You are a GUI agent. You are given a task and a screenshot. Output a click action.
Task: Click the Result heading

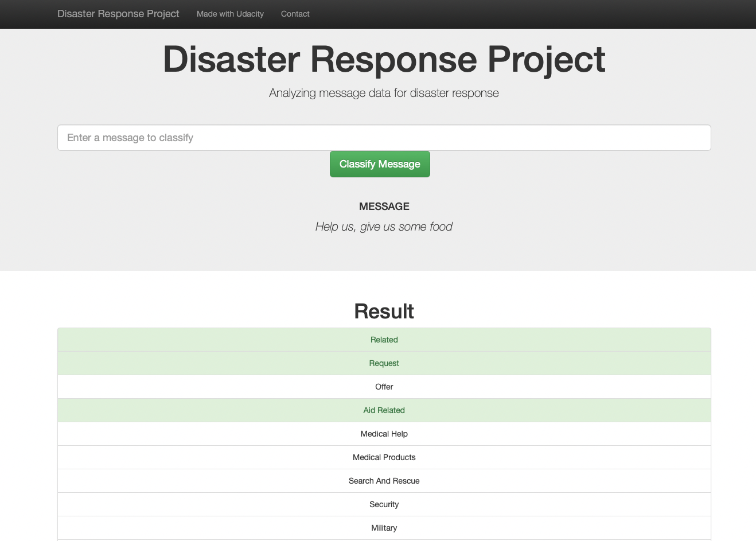tap(384, 312)
